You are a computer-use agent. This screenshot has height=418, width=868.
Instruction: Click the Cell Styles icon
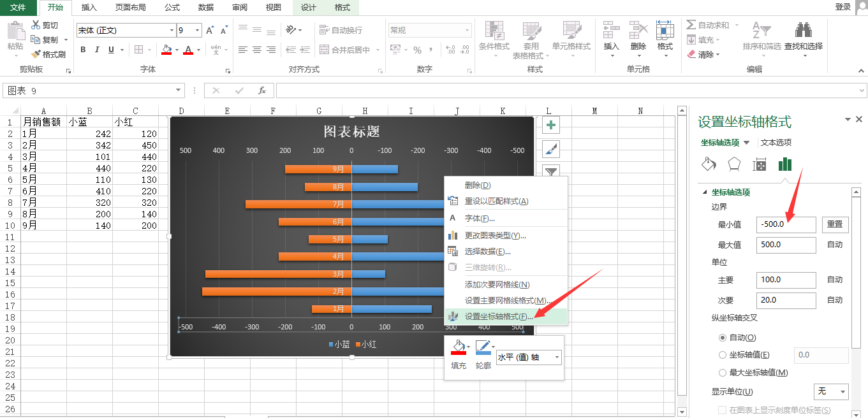[x=571, y=31]
